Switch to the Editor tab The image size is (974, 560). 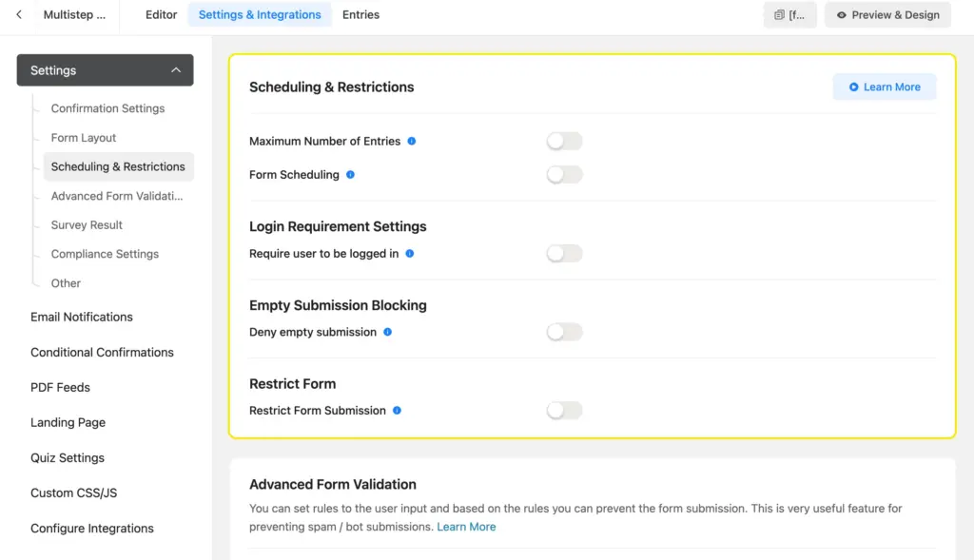point(162,15)
